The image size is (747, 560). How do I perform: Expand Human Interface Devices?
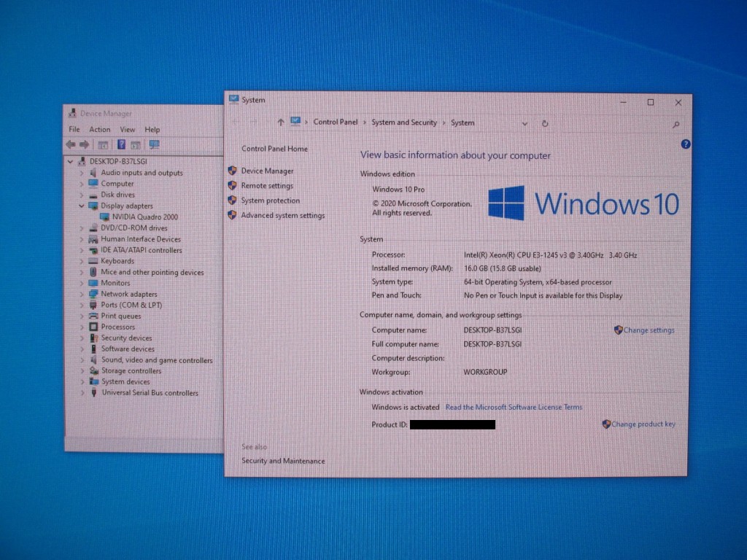tap(82, 239)
